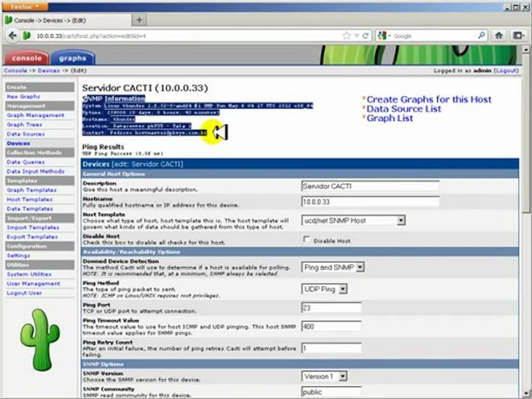This screenshot has height=399, width=532.
Task: Click the Cacti site favicon in address bar
Action: [x=27, y=35]
